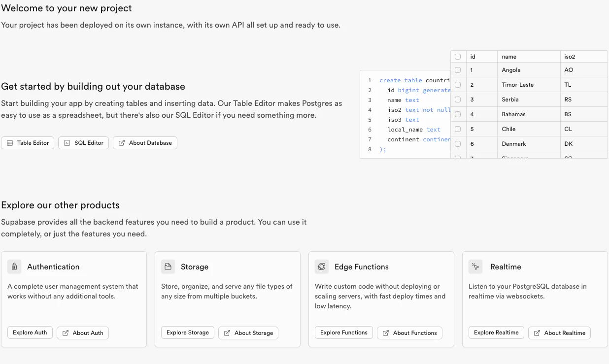Check the Serbia row checkbox

coord(458,99)
